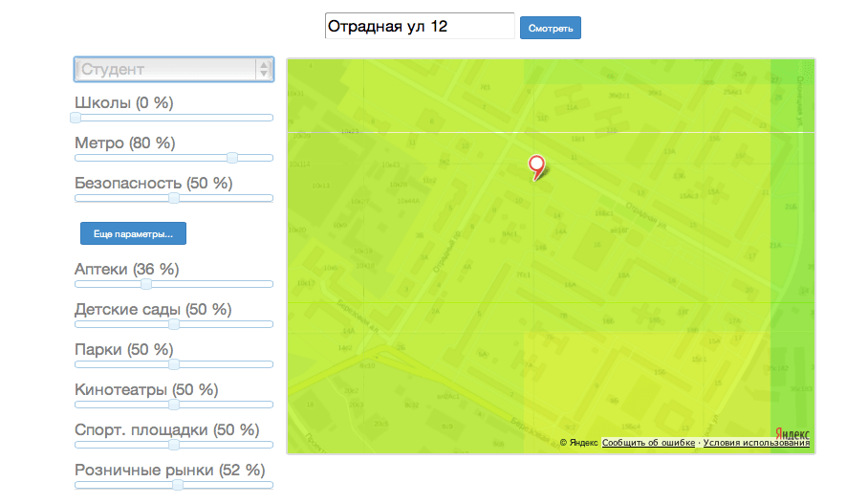Viewport: 868px width, 504px height.
Task: Click the Спорт. площадки slider handle
Action: 174,445
